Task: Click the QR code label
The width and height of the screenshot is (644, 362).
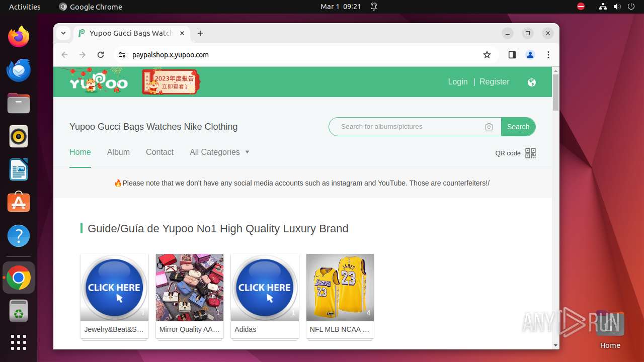Action: pyautogui.click(x=508, y=153)
